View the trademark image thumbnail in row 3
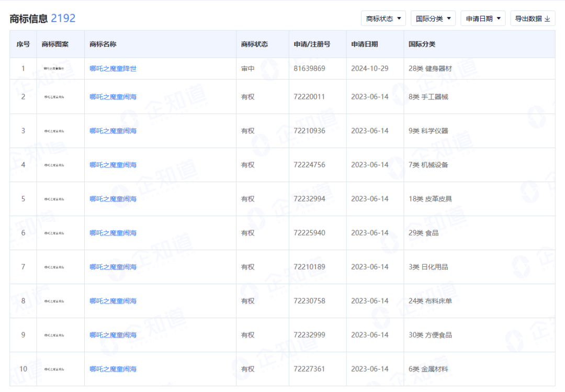 (x=54, y=131)
